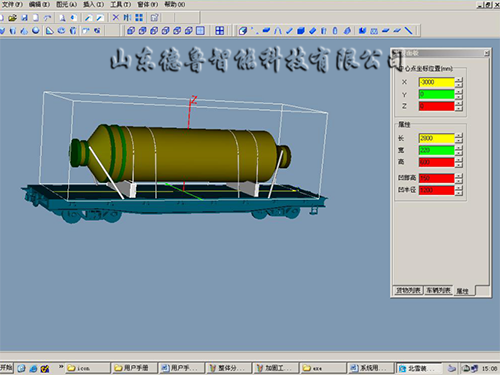Screen dimensions: 500x375
Task: Select the sphere primitive icon
Action: click(36, 31)
